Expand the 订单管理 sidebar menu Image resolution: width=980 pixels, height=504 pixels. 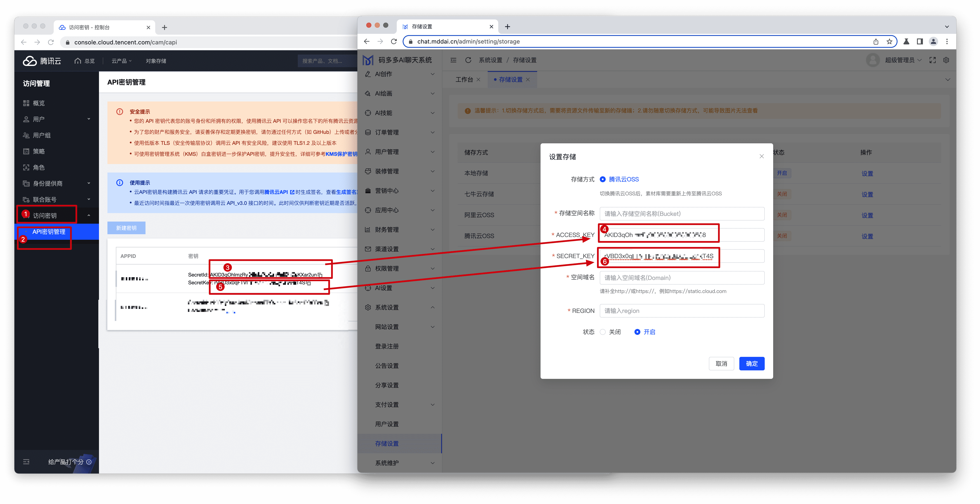[399, 132]
